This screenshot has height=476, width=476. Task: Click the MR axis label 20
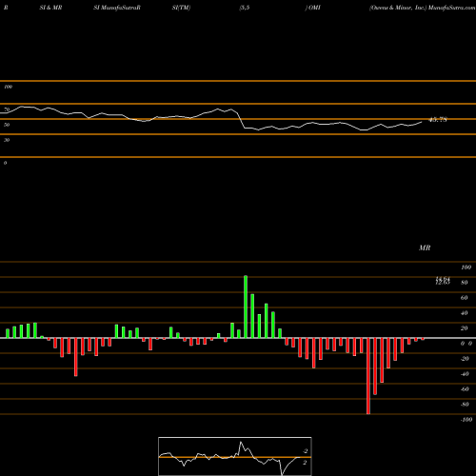pos(465,328)
